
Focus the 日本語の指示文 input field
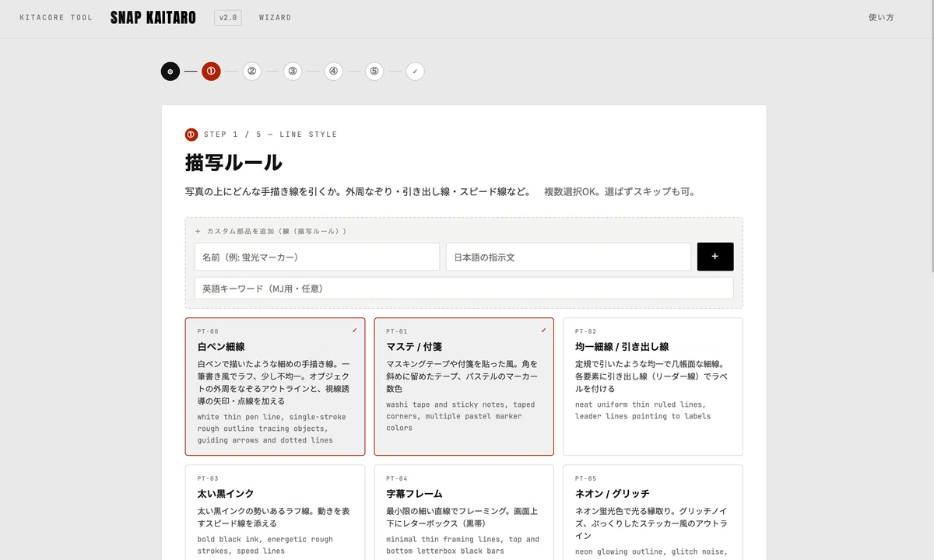[568, 257]
